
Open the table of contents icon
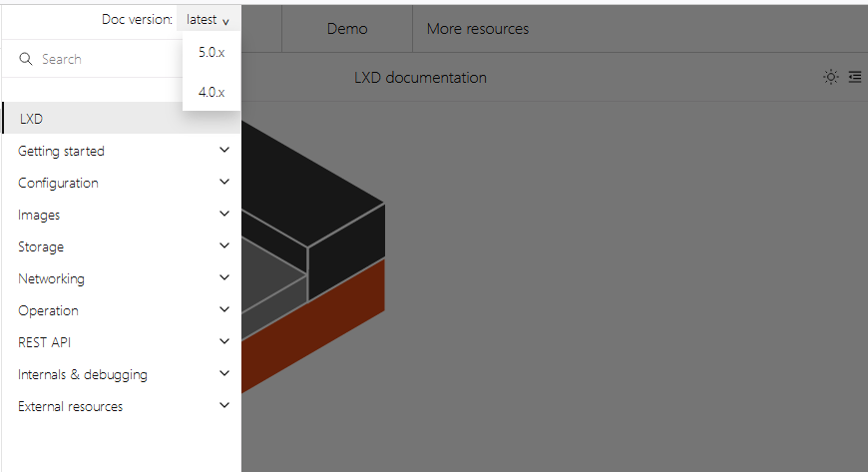[855, 77]
